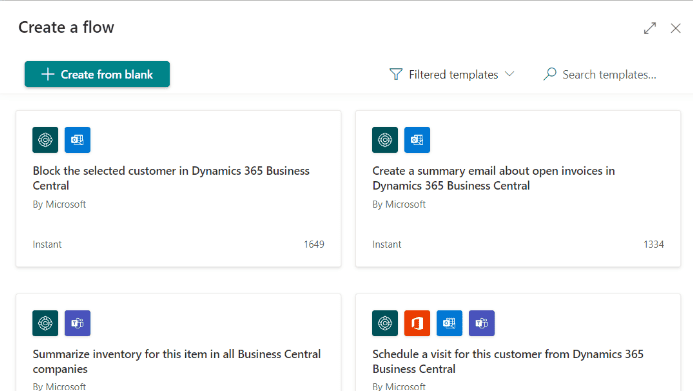Click By Microsoft on Block customer card

pos(59,205)
